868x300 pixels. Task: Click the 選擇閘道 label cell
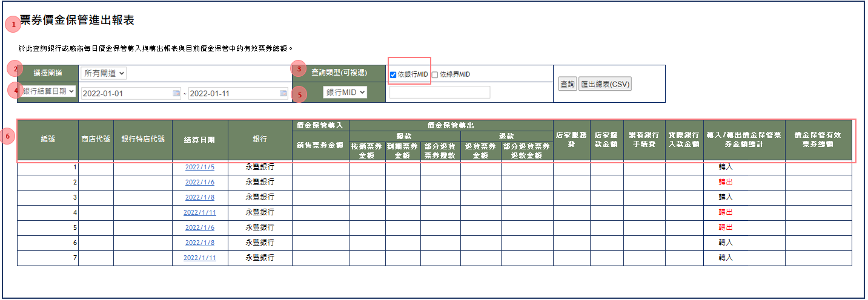(x=48, y=73)
